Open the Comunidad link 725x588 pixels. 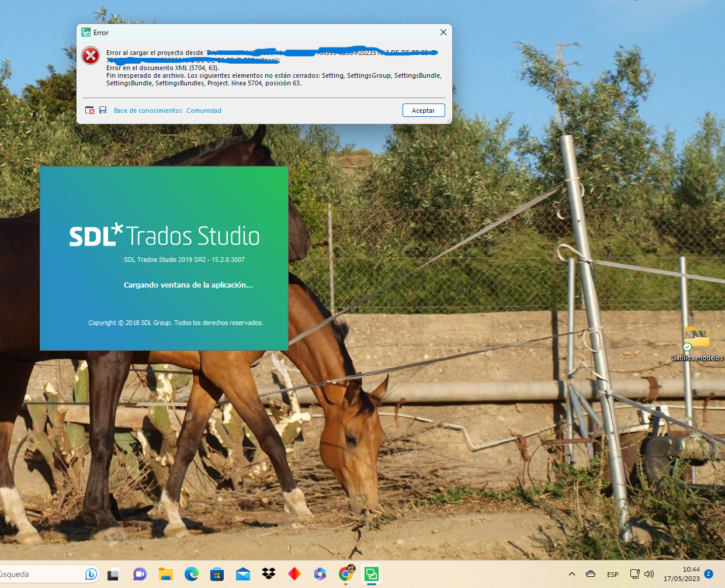pyautogui.click(x=204, y=110)
